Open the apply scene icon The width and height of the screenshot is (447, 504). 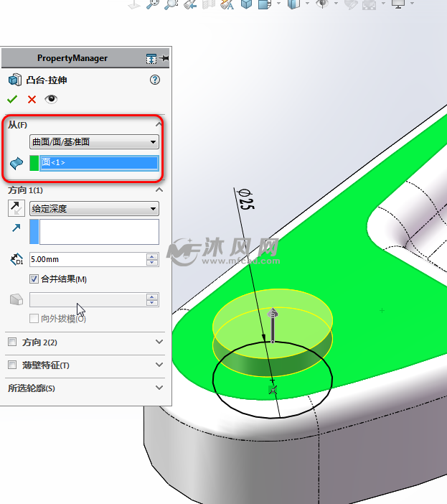pos(370,4)
